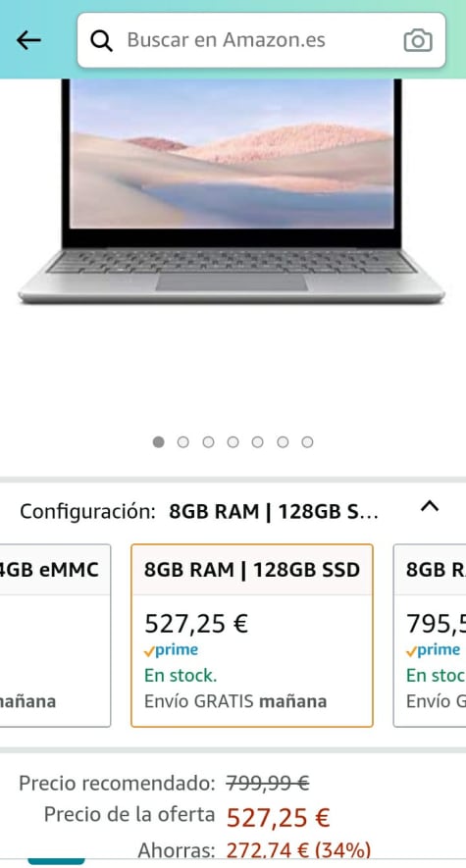Focus the Buscar en Amazon.es search field
This screenshot has height=868, width=466.
pyautogui.click(x=261, y=40)
